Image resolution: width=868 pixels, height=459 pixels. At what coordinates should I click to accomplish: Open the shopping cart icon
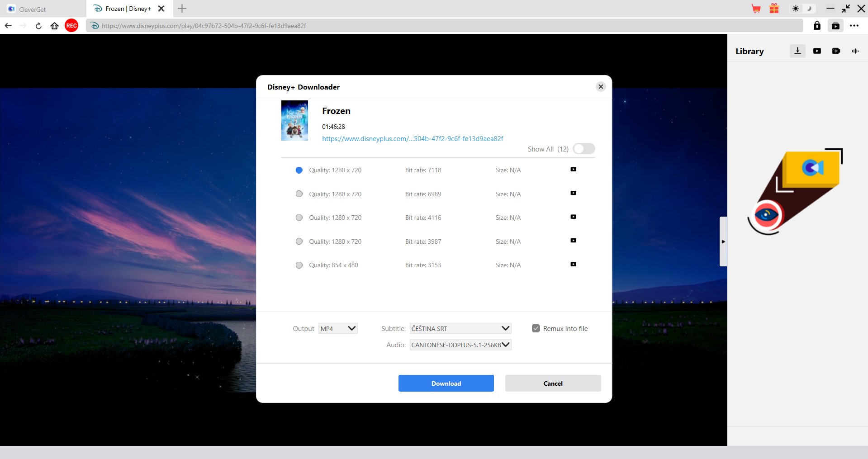[x=756, y=9]
